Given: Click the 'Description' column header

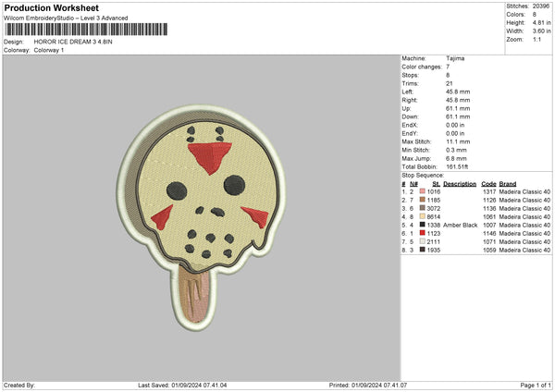Looking at the screenshot, I should point(460,184).
